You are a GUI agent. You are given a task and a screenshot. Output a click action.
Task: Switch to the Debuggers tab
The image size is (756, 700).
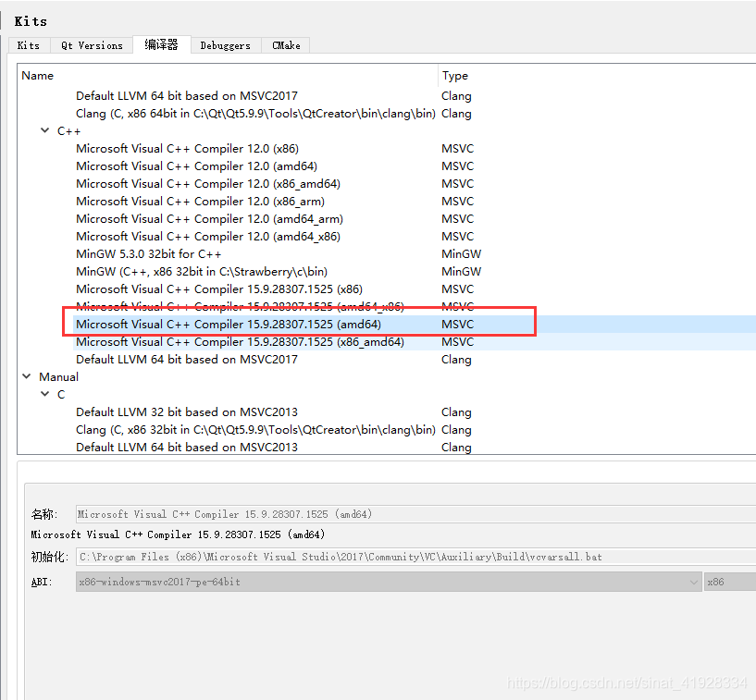pyautogui.click(x=225, y=44)
